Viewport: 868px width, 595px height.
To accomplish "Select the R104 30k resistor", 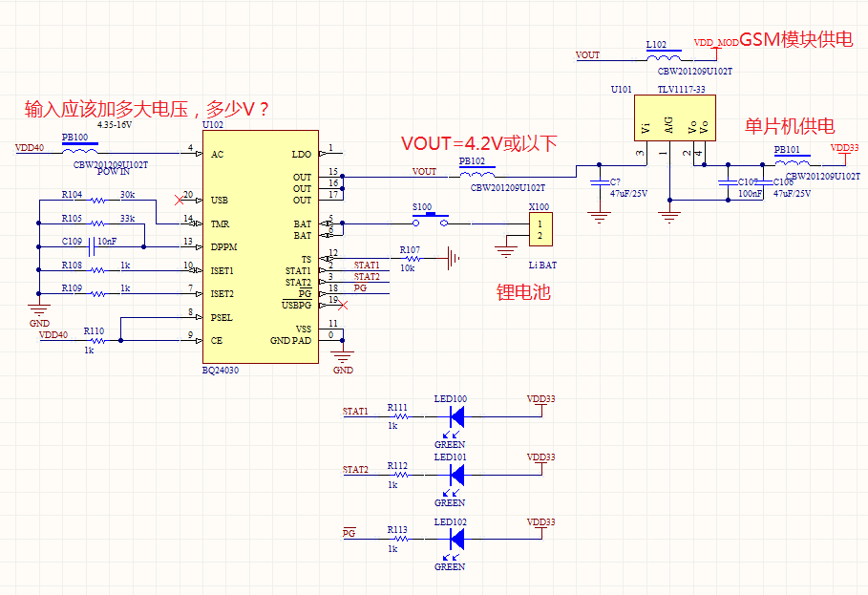I will click(98, 201).
